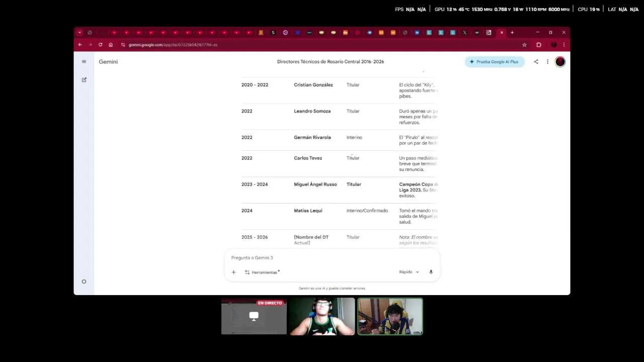Open the browser home page

pyautogui.click(x=111, y=45)
